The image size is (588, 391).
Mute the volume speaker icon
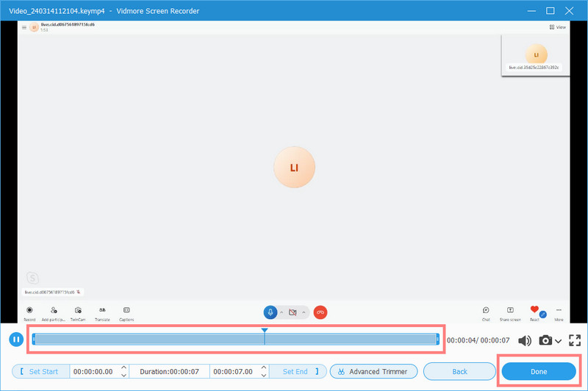525,340
